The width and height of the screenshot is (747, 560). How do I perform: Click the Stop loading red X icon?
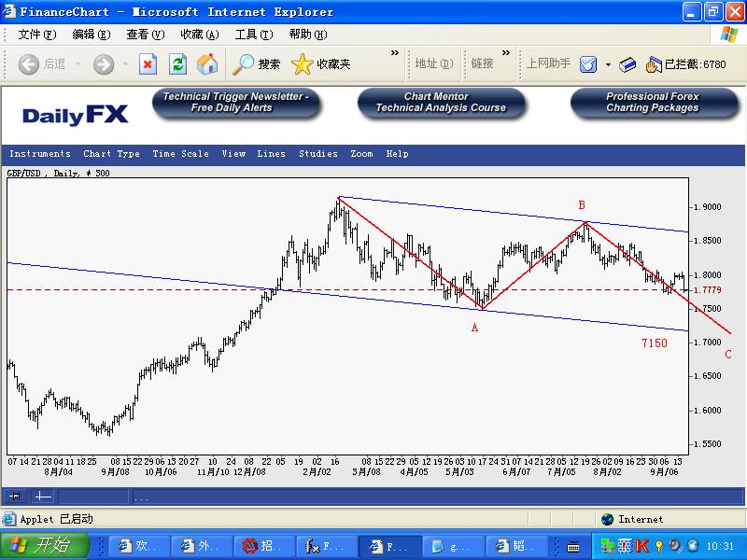pyautogui.click(x=148, y=63)
